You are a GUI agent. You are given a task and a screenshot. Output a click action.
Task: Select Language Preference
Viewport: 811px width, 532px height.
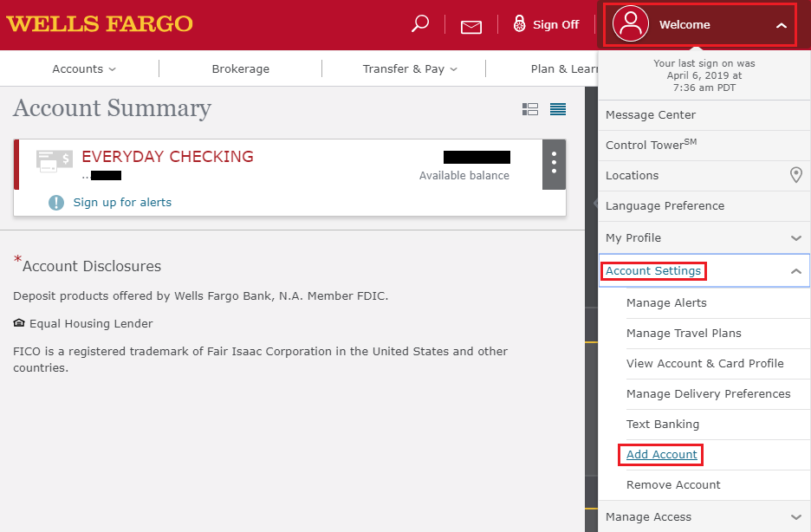tap(704, 205)
